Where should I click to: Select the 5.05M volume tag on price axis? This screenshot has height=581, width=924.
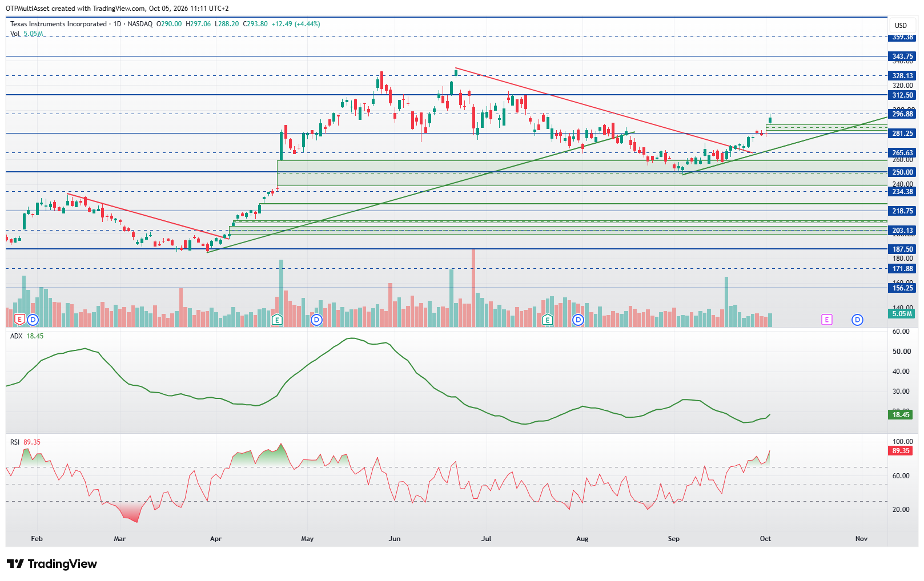click(x=902, y=314)
